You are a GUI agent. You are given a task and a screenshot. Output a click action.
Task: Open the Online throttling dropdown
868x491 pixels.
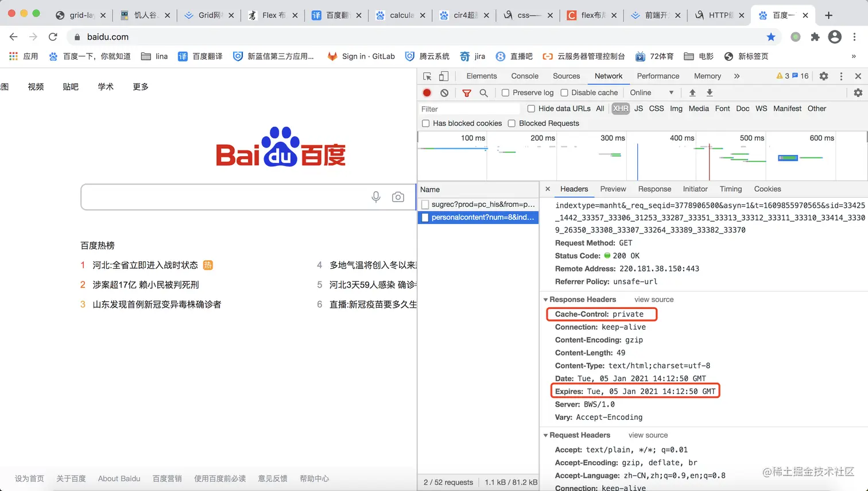(x=652, y=92)
